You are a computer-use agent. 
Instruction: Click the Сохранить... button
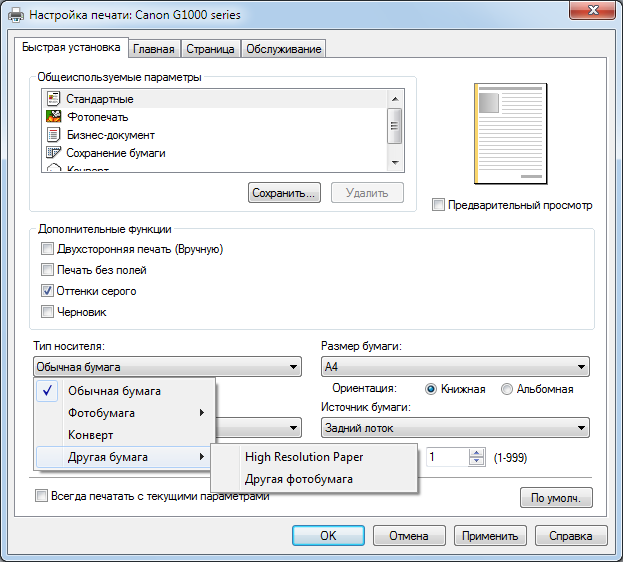point(284,193)
